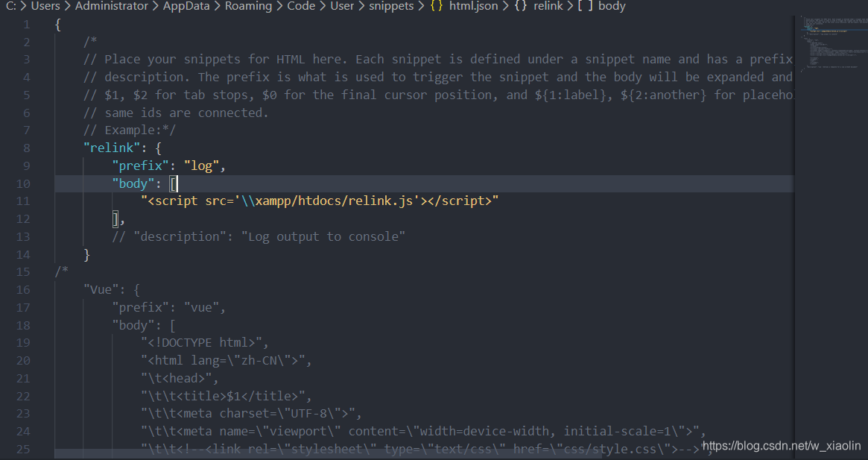Click the object braces icon before relink
This screenshot has width=868, height=460.
click(x=520, y=6)
